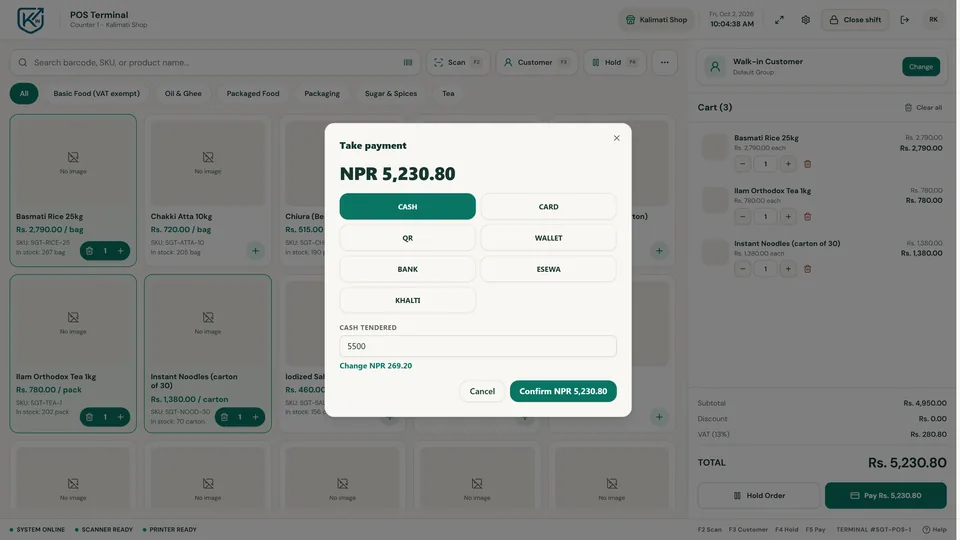960x540 pixels.
Task: Click the Chakki Atta 10kg product thumbnail
Action: click(x=208, y=163)
